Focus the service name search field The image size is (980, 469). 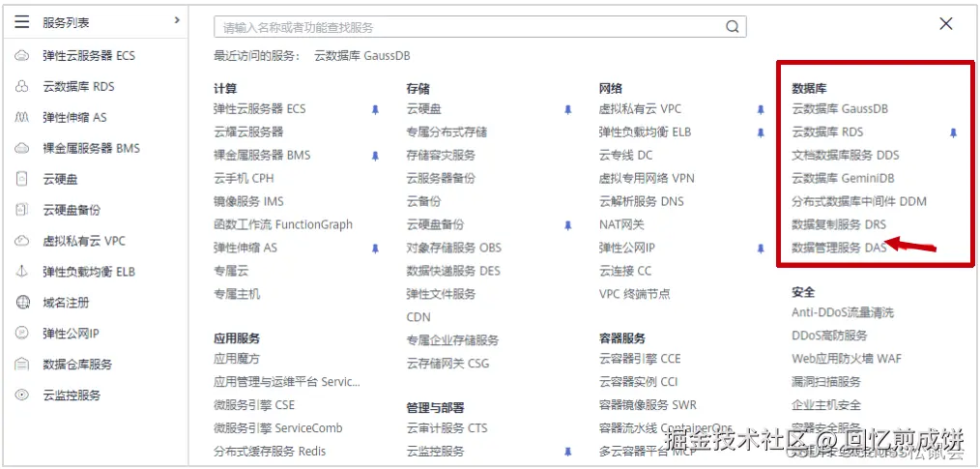(480, 27)
